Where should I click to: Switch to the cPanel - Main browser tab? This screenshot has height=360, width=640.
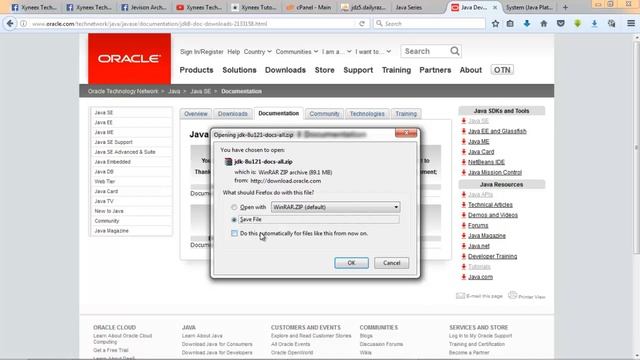coord(309,7)
